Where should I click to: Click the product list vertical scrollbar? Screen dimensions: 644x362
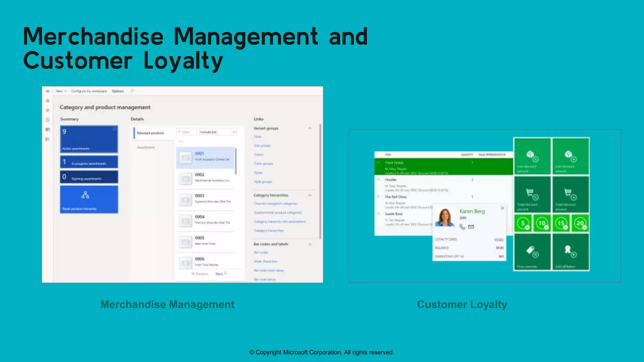pos(236,161)
